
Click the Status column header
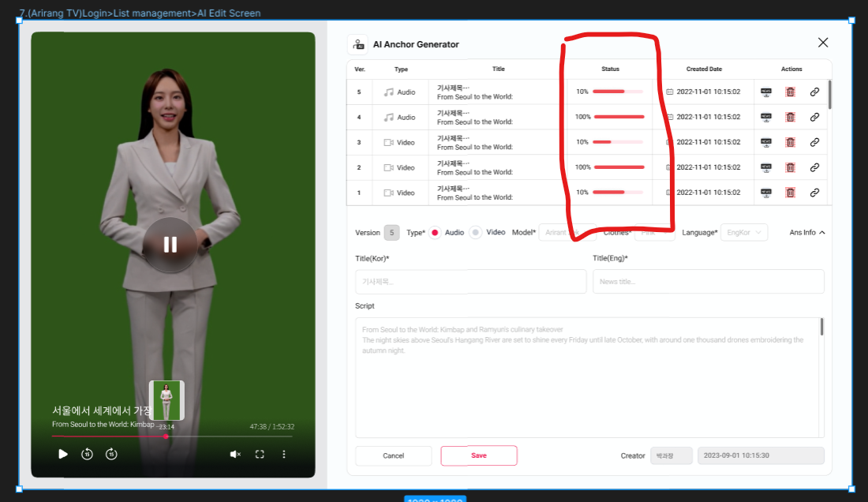click(x=610, y=69)
